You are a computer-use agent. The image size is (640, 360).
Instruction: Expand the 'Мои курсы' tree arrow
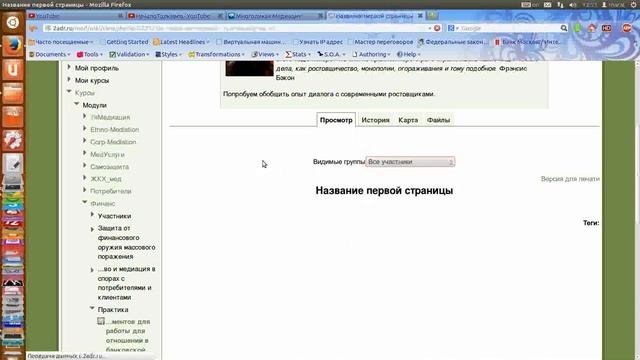tap(69, 80)
